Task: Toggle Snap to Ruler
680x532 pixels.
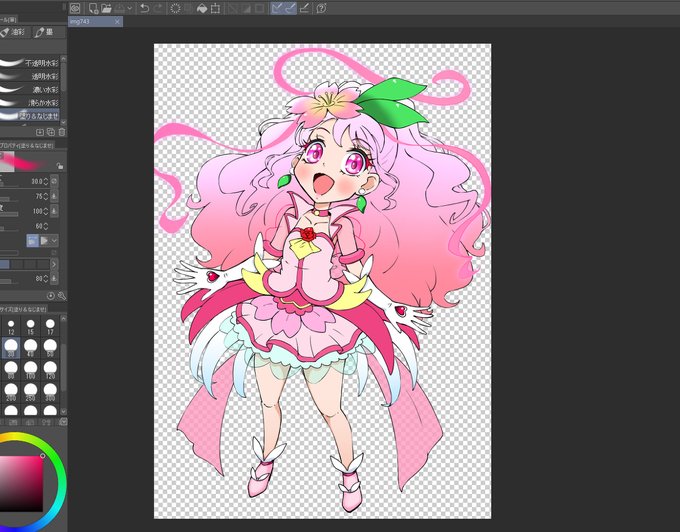Action: [x=277, y=8]
